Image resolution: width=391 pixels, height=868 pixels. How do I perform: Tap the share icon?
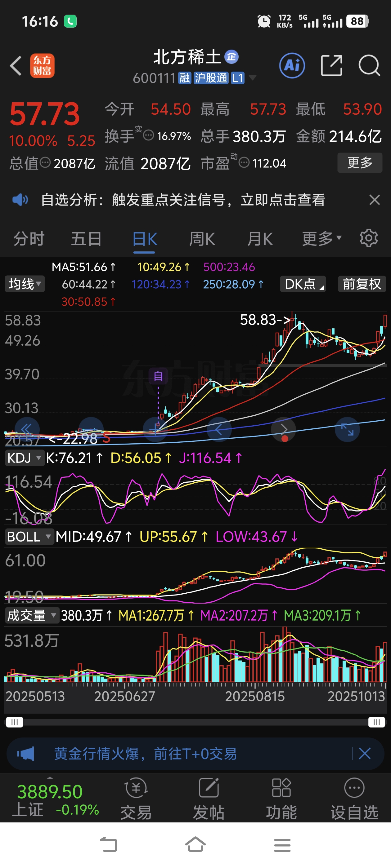click(x=331, y=65)
